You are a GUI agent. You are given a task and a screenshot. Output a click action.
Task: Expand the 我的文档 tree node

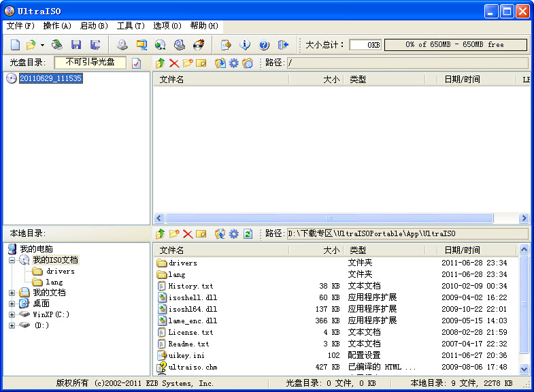click(12, 293)
